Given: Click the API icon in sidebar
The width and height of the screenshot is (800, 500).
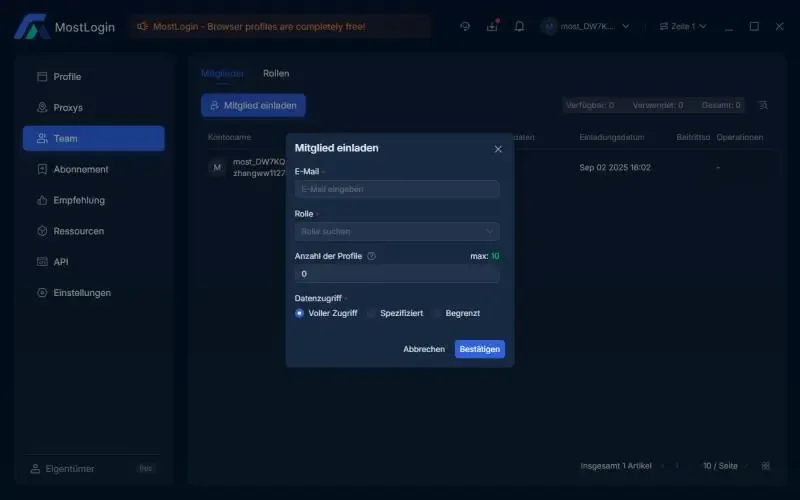Looking at the screenshot, I should coord(42,262).
